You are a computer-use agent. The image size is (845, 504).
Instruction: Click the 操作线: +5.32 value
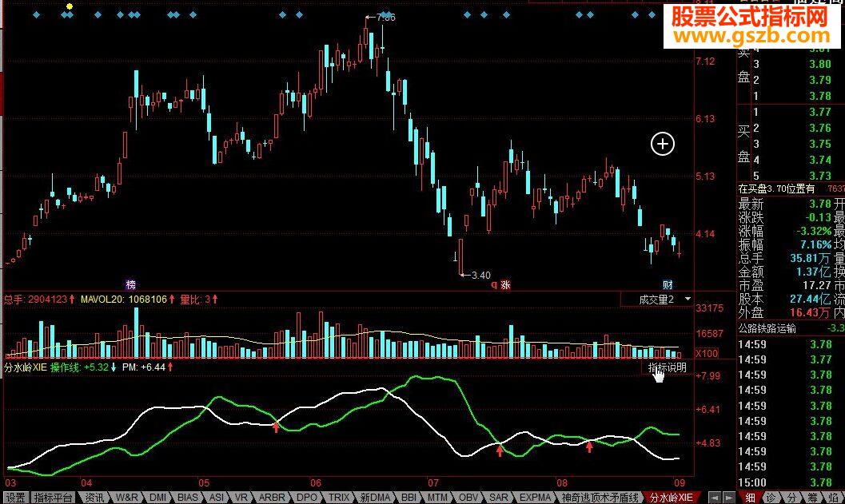click(83, 367)
